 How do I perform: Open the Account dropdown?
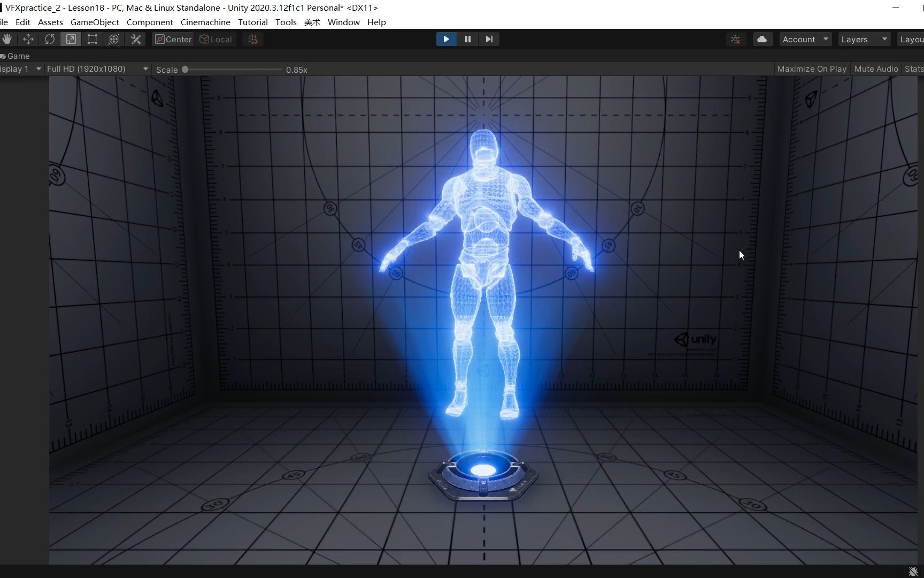coord(805,39)
